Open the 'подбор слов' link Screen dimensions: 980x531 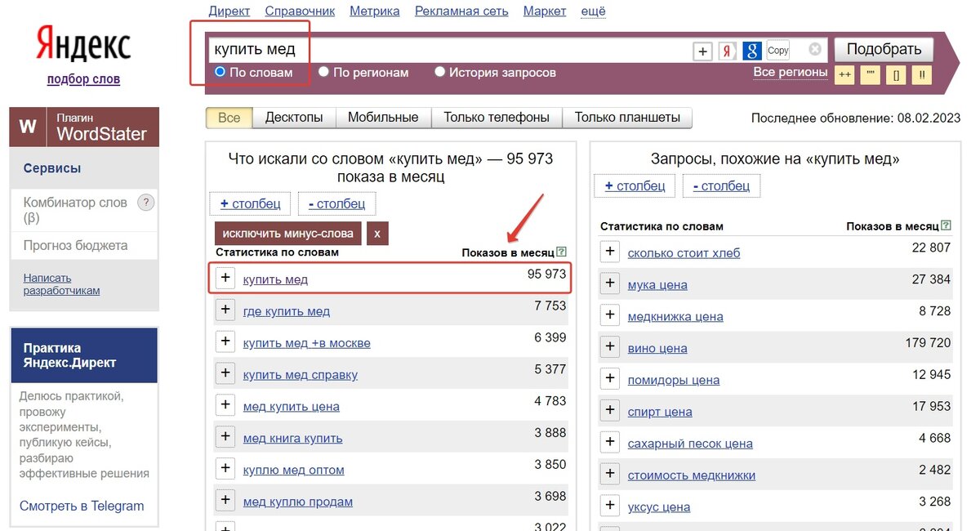pyautogui.click(x=83, y=79)
